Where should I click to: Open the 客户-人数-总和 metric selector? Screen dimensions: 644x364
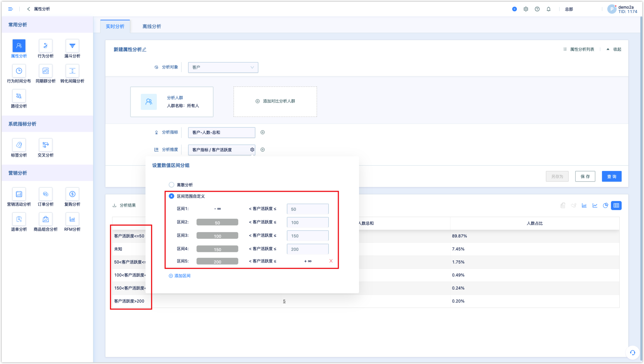[x=222, y=132]
